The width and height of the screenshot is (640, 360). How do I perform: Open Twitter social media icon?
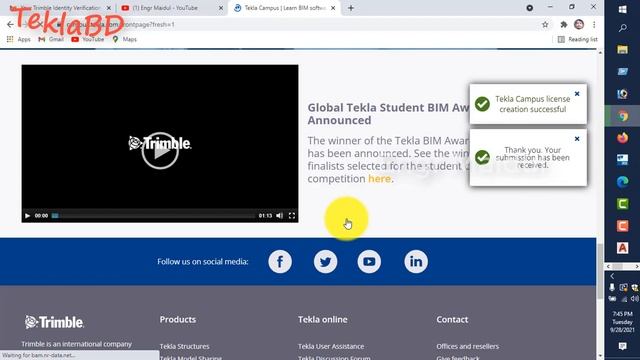325,262
